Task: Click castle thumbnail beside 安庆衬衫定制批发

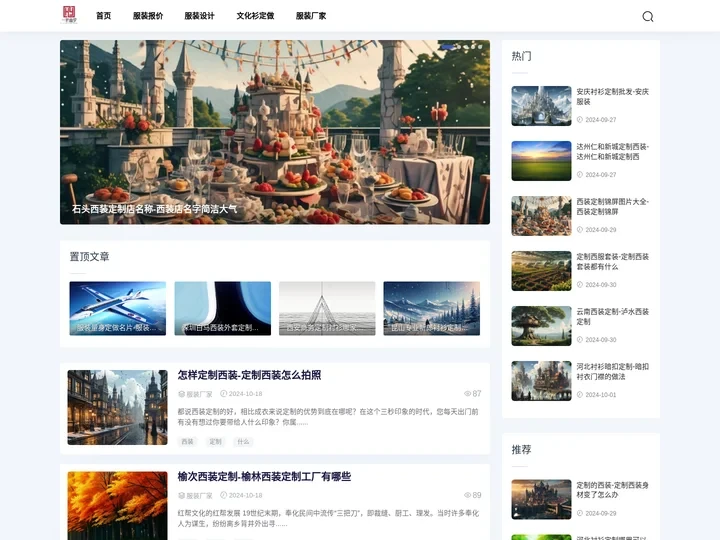Action: coord(541,106)
